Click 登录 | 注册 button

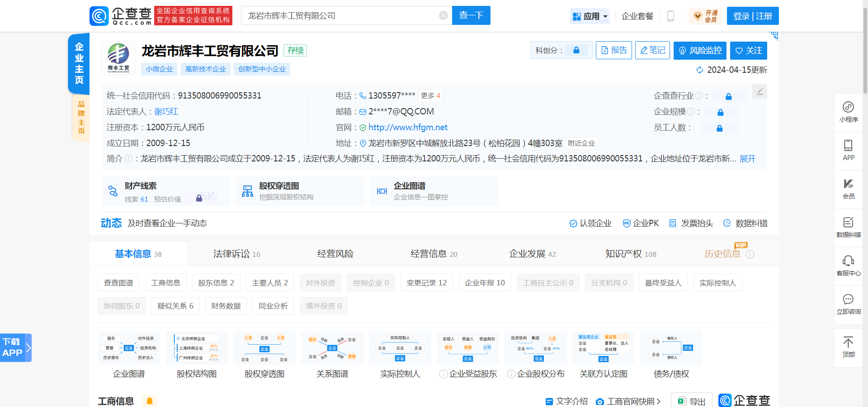coord(753,16)
